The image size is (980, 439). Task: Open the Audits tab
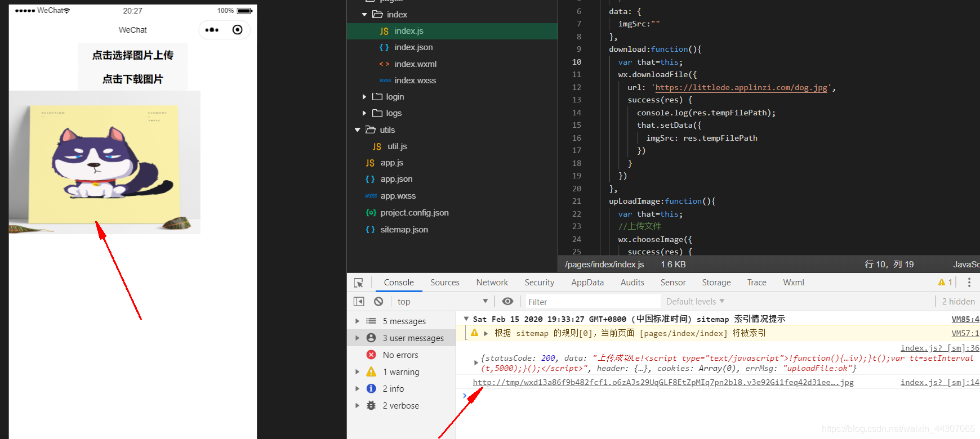(x=632, y=283)
